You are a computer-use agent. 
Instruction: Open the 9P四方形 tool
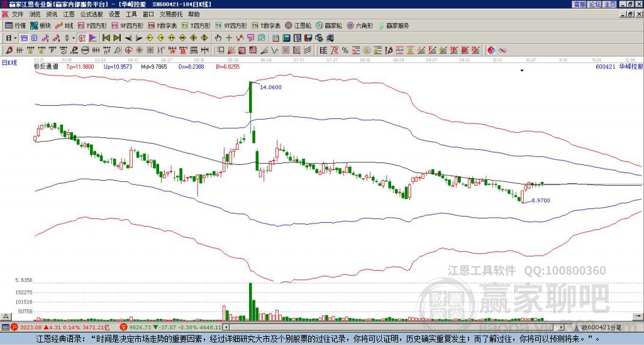(127, 25)
